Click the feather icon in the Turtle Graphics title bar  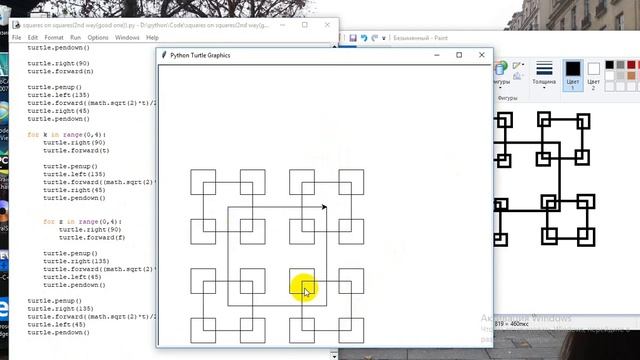coord(164,55)
